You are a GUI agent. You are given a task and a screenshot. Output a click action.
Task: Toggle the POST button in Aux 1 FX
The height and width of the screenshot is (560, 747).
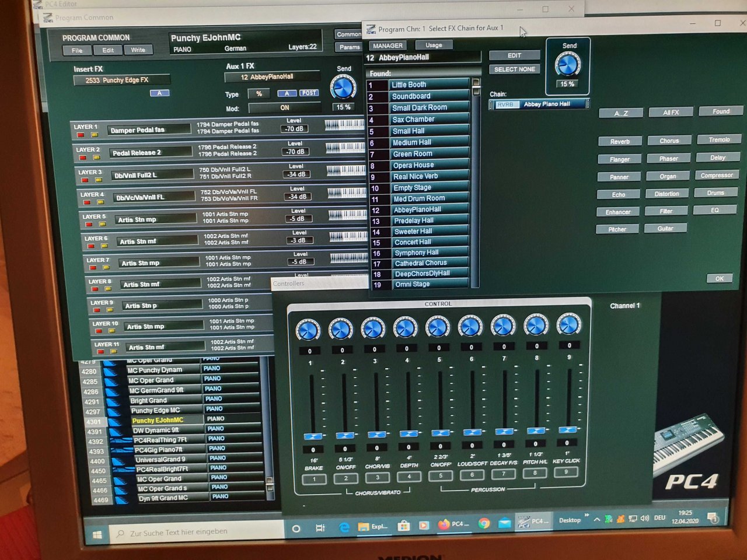coord(309,93)
